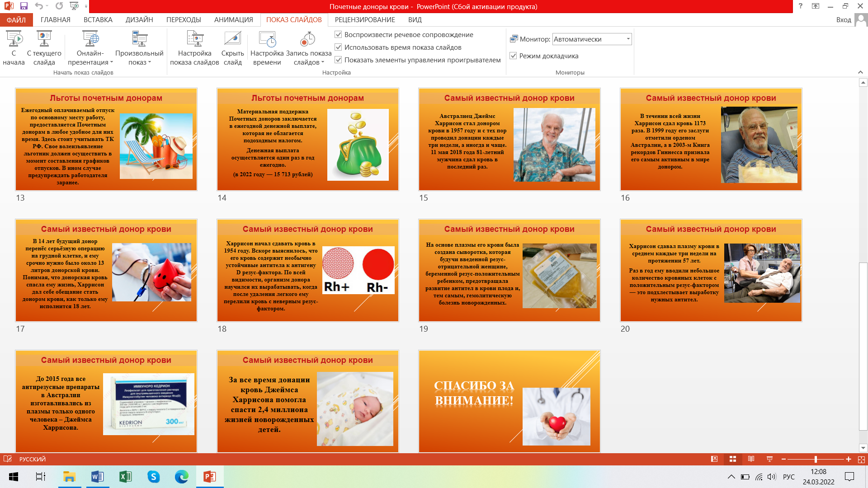Open the Home ribbon tab
The width and height of the screenshot is (868, 488).
click(56, 20)
